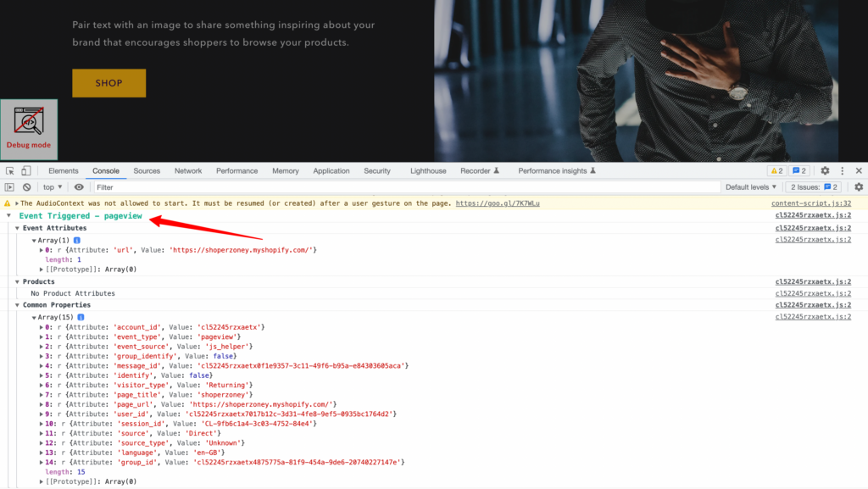The image size is (868, 489).
Task: Click the 'length: 15' property text
Action: pos(65,472)
